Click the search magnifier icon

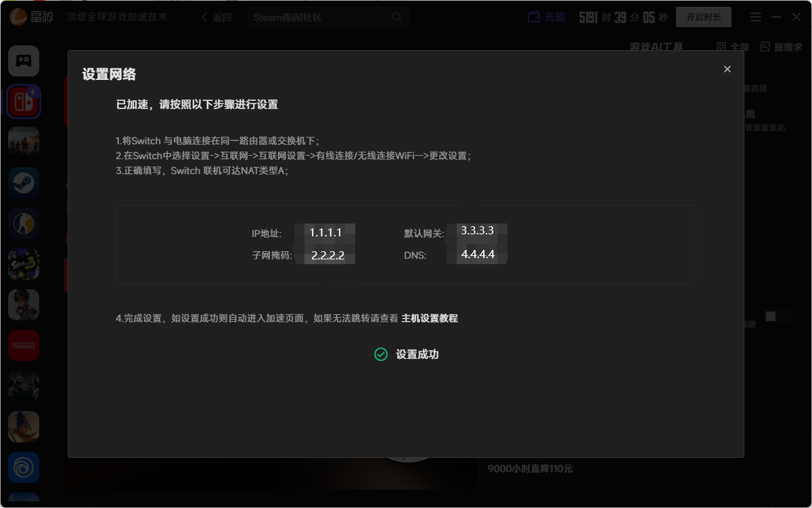[397, 17]
